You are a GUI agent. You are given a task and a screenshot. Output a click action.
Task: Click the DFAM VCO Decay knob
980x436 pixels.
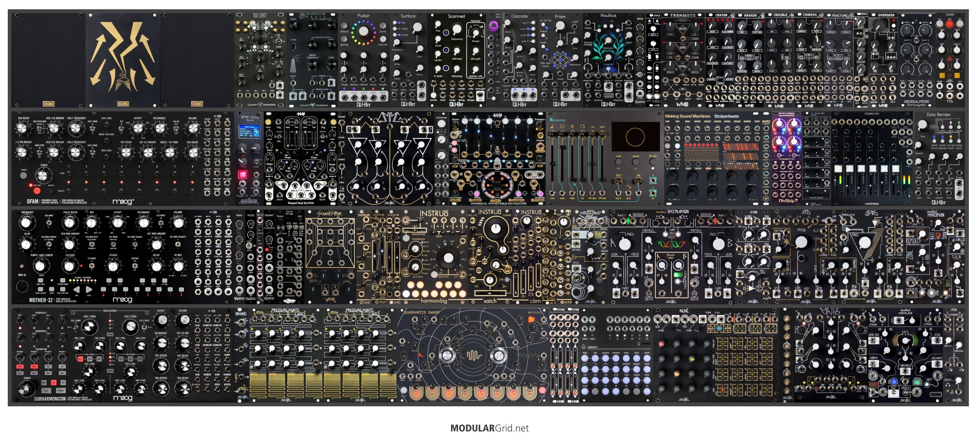[x=23, y=129]
